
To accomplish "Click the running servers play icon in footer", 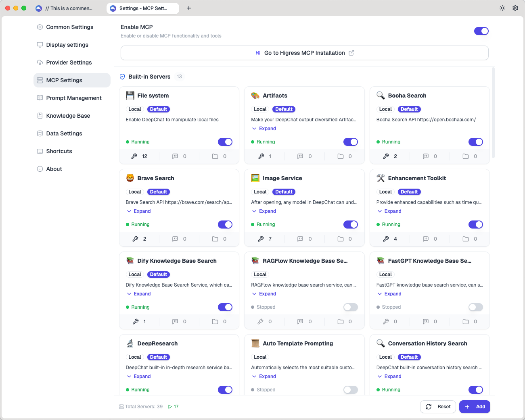I will tap(170, 407).
